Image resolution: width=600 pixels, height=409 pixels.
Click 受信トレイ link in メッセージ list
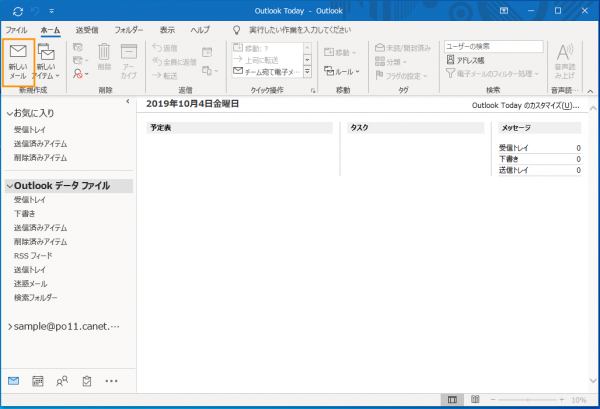pyautogui.click(x=513, y=148)
